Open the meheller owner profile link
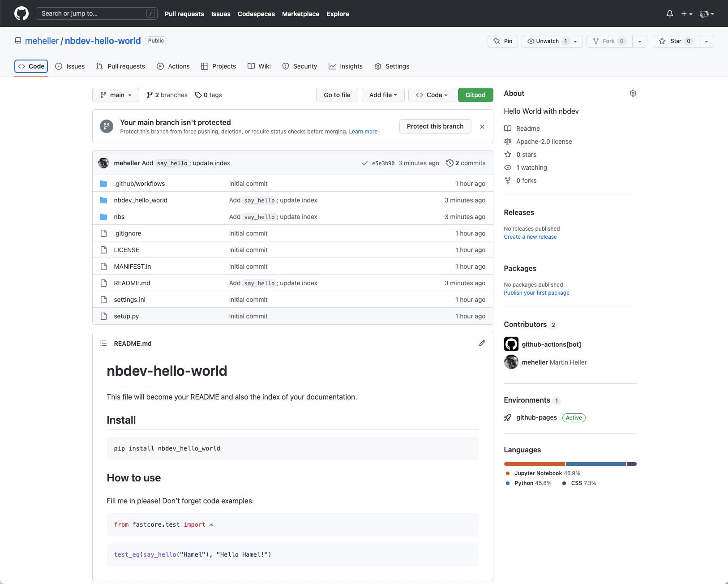Image resolution: width=728 pixels, height=584 pixels. tap(42, 41)
